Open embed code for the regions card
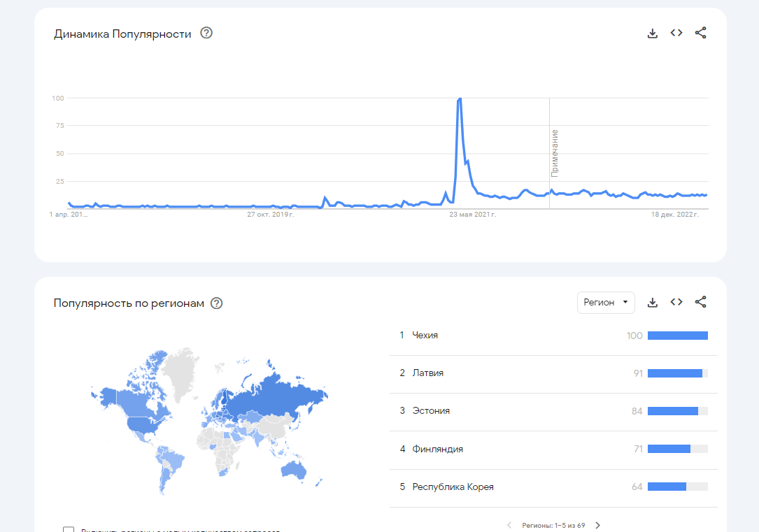The width and height of the screenshot is (759, 532). tap(676, 303)
